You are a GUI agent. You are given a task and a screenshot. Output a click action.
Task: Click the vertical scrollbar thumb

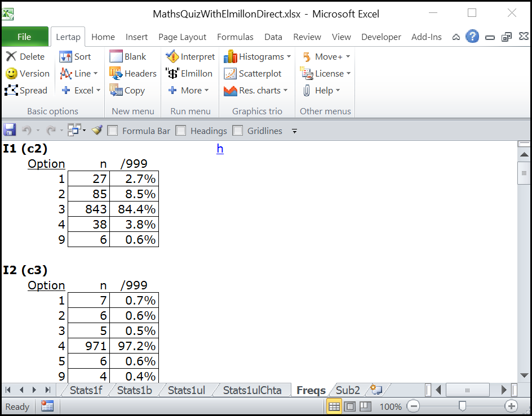(x=524, y=173)
